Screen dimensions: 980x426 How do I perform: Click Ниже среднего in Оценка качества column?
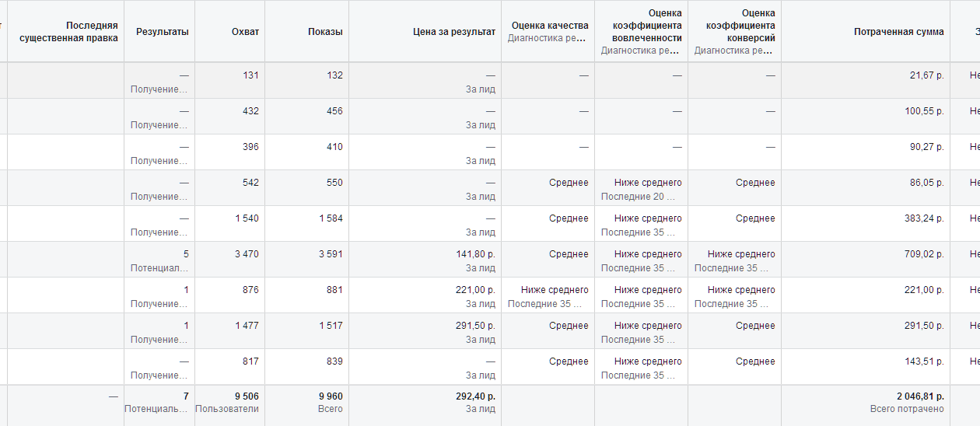555,290
